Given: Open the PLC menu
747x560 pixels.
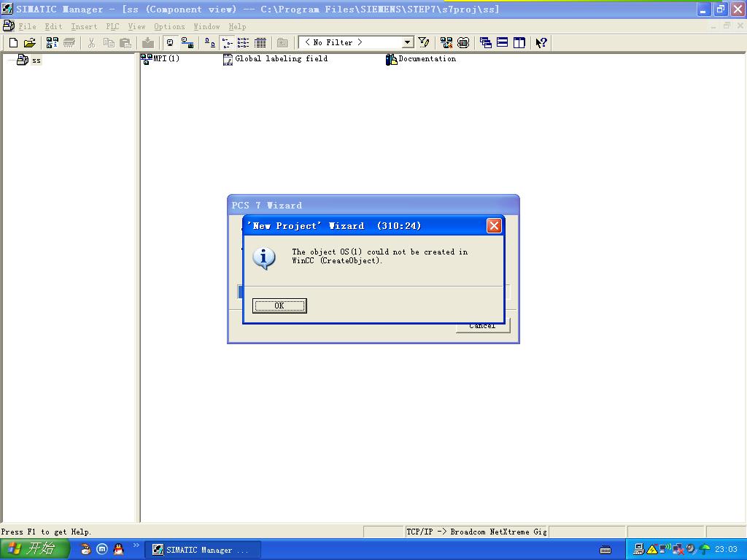Looking at the screenshot, I should click(x=112, y=27).
